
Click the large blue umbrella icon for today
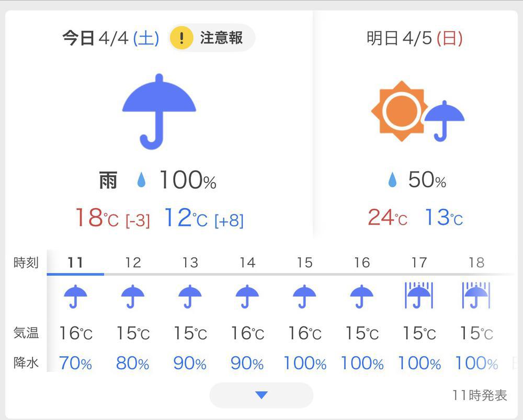tap(158, 110)
